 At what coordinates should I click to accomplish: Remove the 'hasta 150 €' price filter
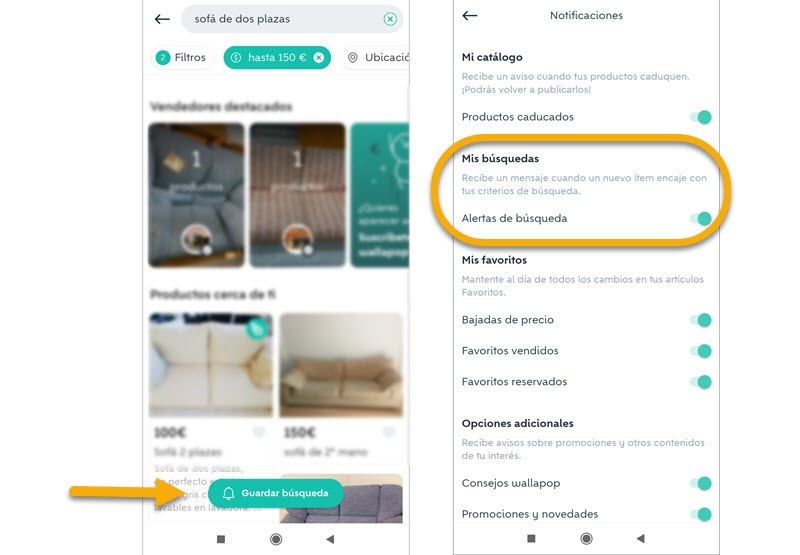tap(319, 58)
